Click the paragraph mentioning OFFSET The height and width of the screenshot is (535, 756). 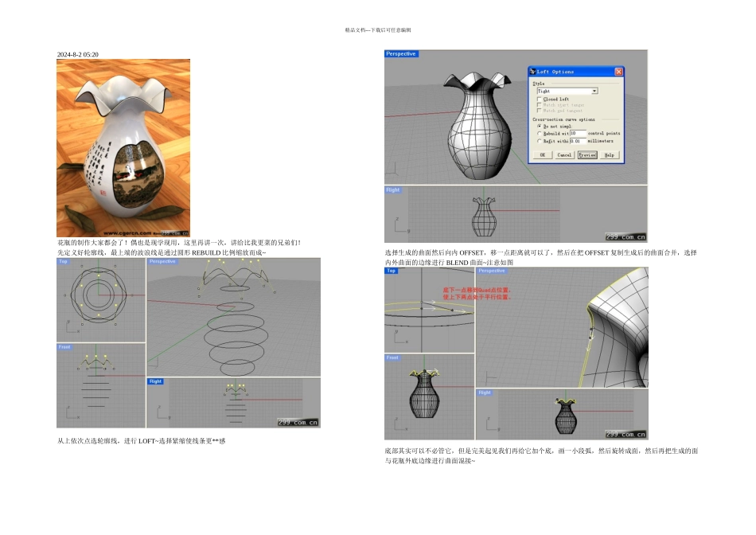click(x=540, y=257)
